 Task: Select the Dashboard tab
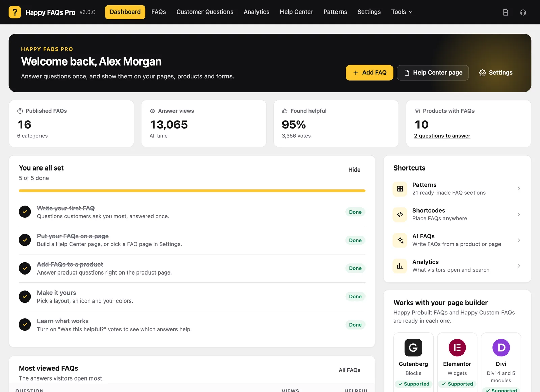point(125,12)
